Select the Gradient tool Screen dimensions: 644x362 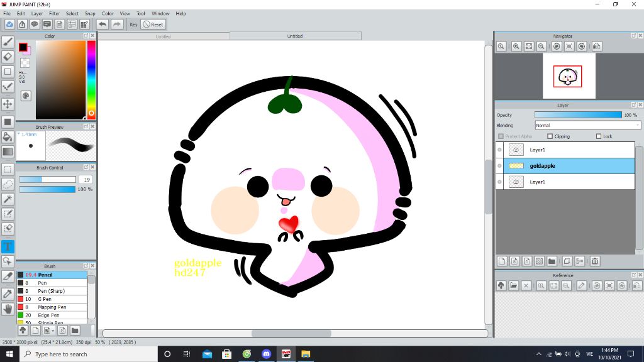point(8,151)
